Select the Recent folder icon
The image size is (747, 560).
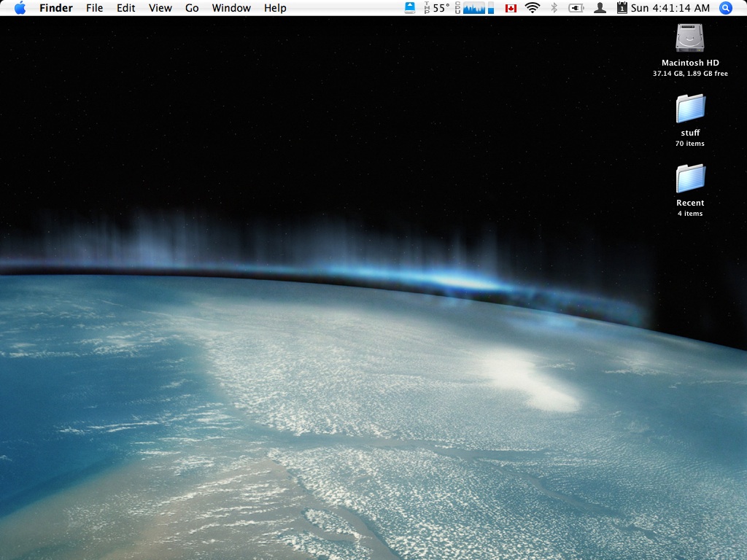690,178
